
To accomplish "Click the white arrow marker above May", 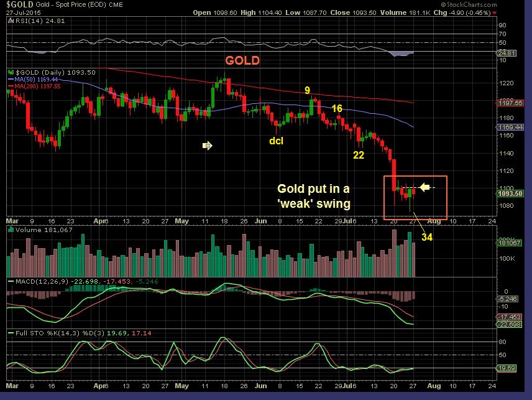I will click(x=207, y=146).
